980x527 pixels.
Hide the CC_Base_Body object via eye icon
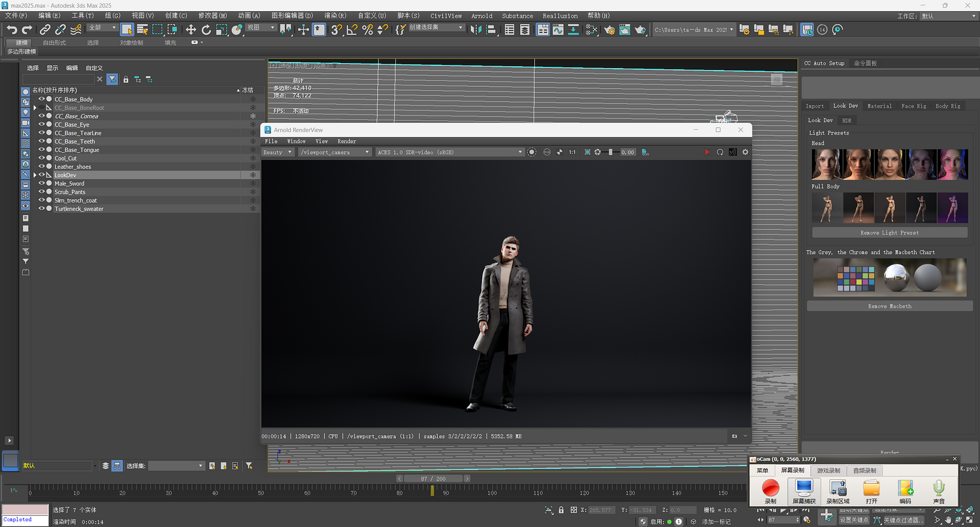point(42,99)
